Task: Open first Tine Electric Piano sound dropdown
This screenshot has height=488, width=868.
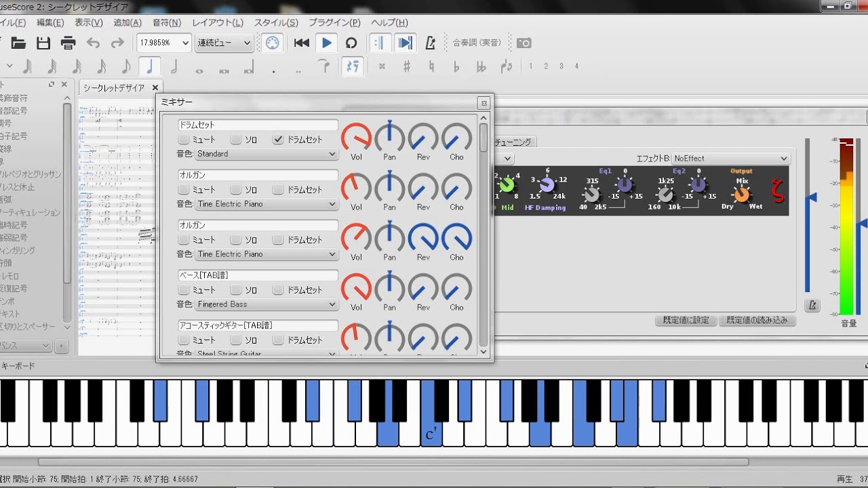Action: (267, 204)
